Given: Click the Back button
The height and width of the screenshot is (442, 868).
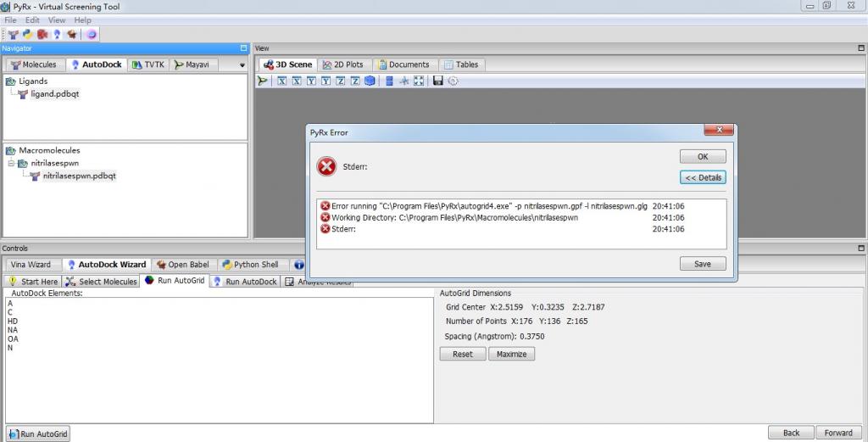Looking at the screenshot, I should 791,433.
